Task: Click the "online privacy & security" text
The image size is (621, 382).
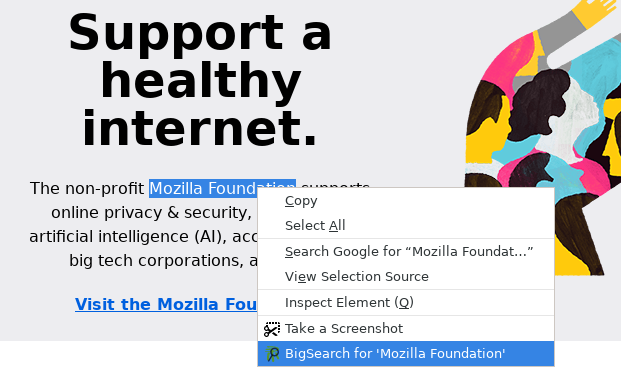Action: click(149, 213)
